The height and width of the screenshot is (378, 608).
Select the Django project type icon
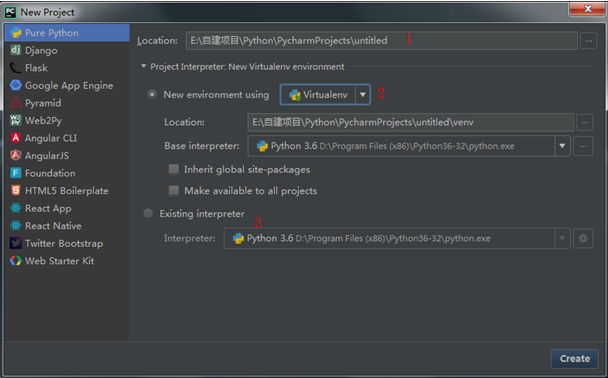[x=16, y=50]
